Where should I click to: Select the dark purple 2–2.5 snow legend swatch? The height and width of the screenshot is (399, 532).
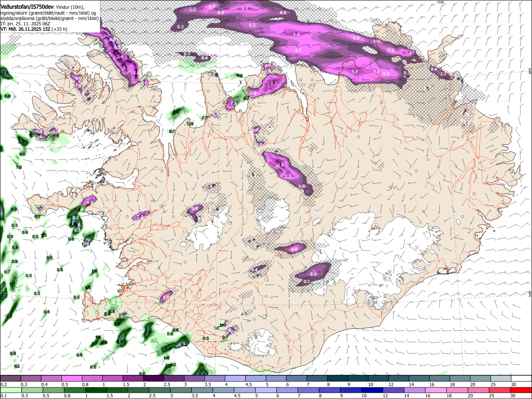pos(153,379)
